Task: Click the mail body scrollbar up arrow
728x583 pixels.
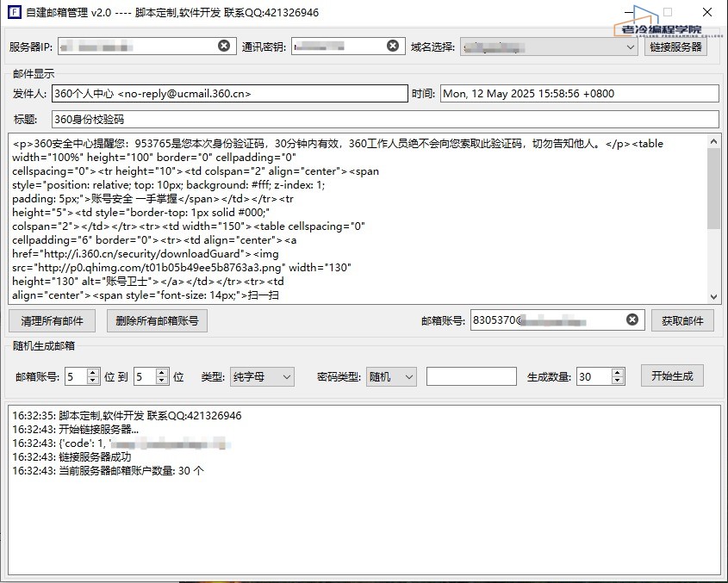Action: click(x=713, y=141)
